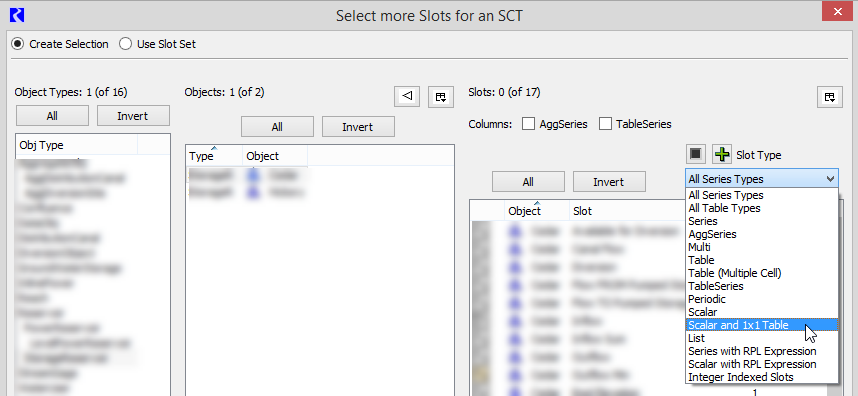Click the RiverWare logo in title bar

point(18,15)
